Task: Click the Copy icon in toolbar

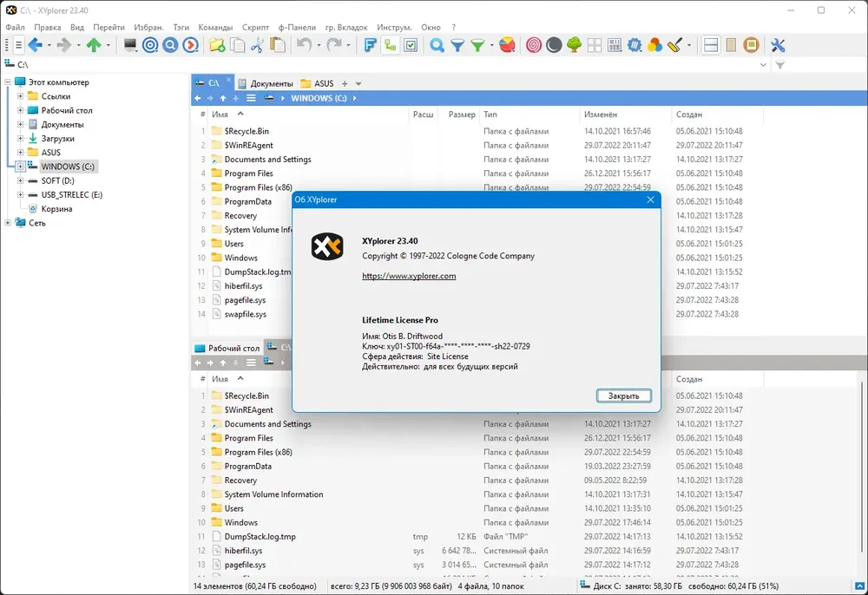Action: click(x=238, y=45)
